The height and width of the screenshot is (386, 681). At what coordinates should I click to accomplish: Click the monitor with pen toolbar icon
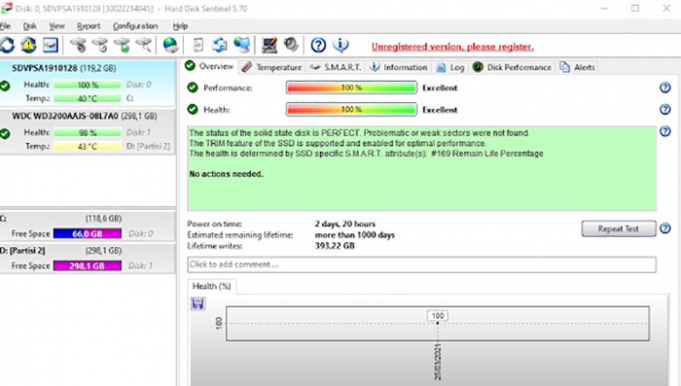[x=269, y=45]
